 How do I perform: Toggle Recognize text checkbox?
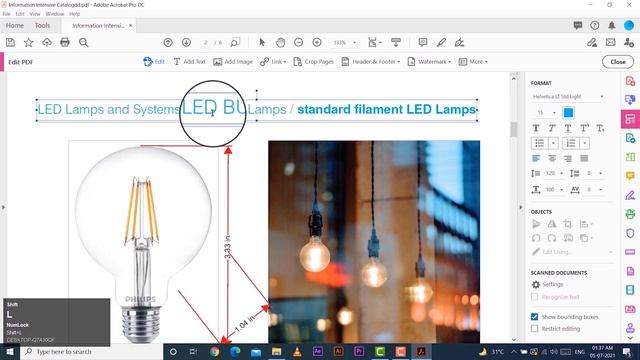click(534, 297)
